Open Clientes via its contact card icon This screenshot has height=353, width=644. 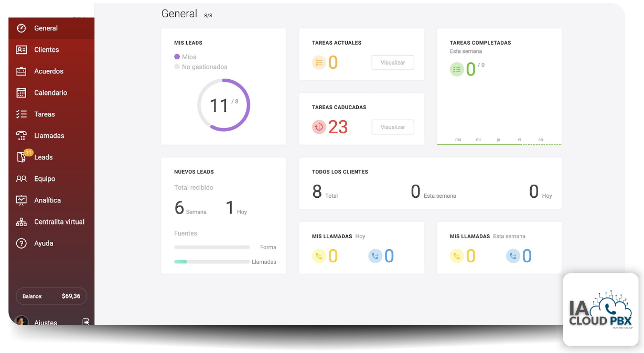(x=22, y=50)
